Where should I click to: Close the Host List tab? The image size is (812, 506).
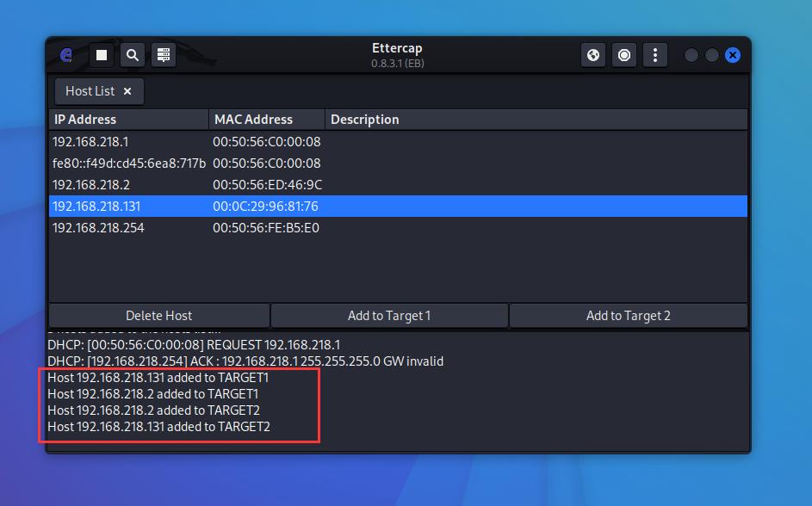tap(127, 91)
